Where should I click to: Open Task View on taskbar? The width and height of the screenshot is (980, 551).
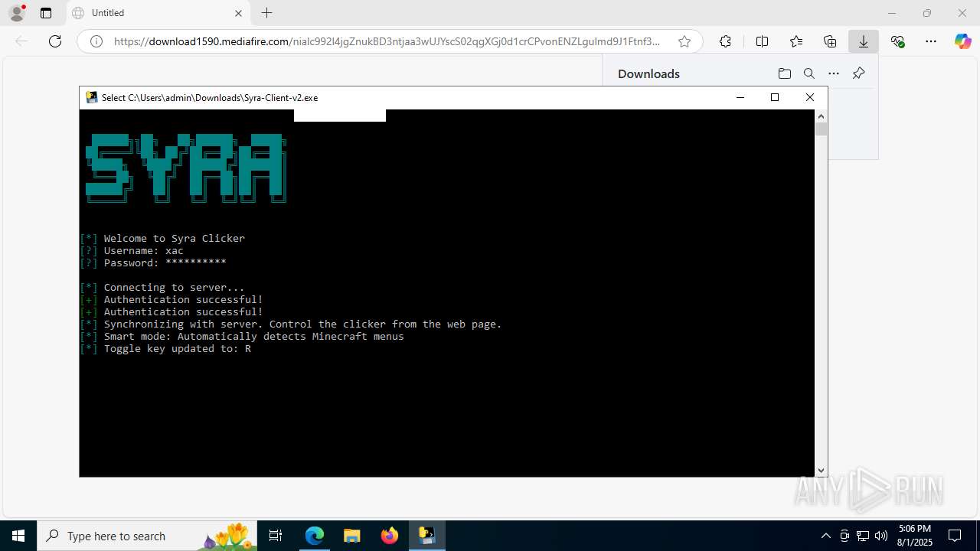[276, 536]
